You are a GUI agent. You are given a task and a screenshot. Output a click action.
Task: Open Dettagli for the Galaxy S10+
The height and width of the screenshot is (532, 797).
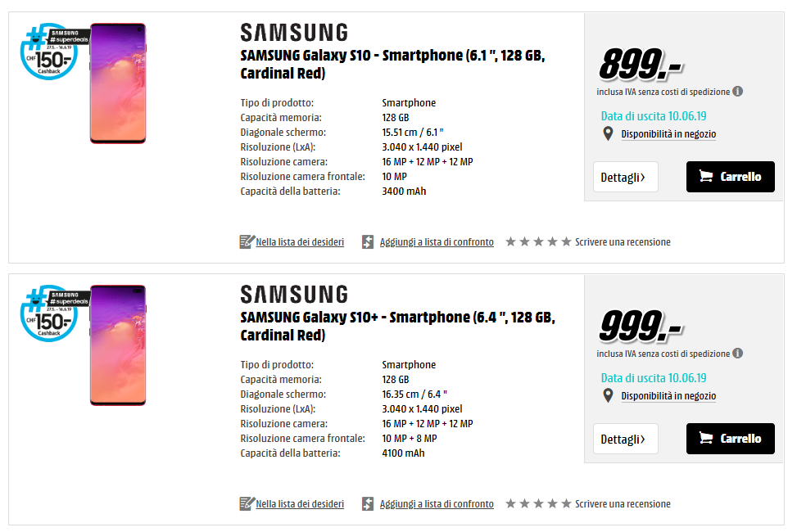[x=626, y=439]
